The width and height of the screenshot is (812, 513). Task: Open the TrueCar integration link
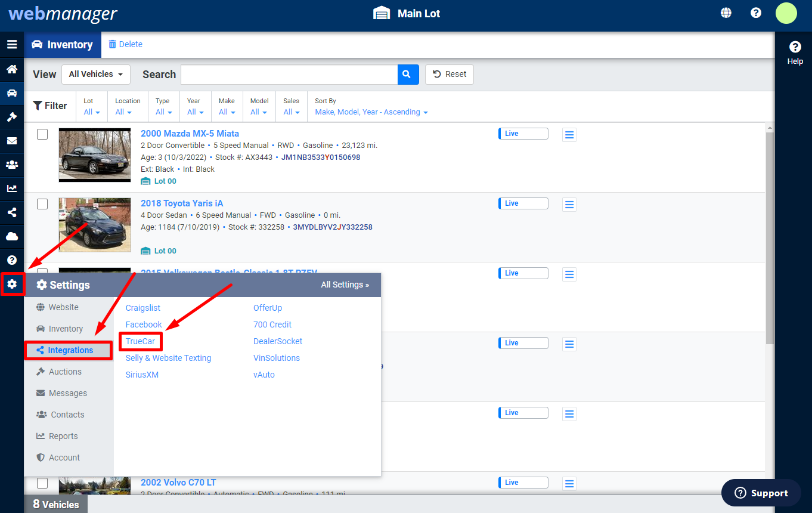(x=140, y=341)
